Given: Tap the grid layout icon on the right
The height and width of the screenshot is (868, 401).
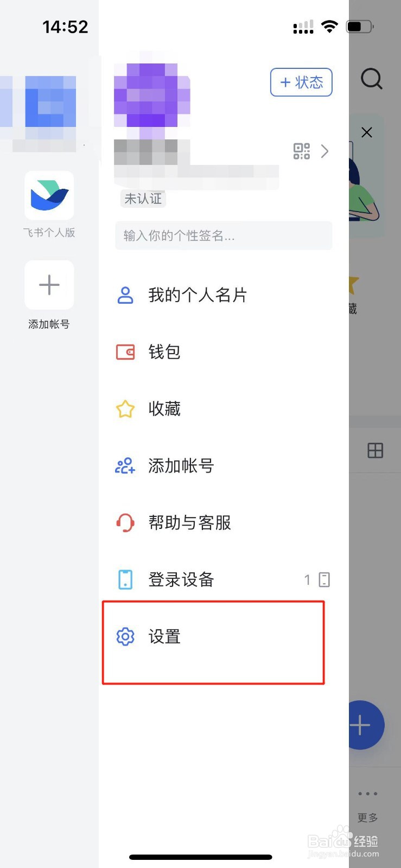Looking at the screenshot, I should pos(375,450).
